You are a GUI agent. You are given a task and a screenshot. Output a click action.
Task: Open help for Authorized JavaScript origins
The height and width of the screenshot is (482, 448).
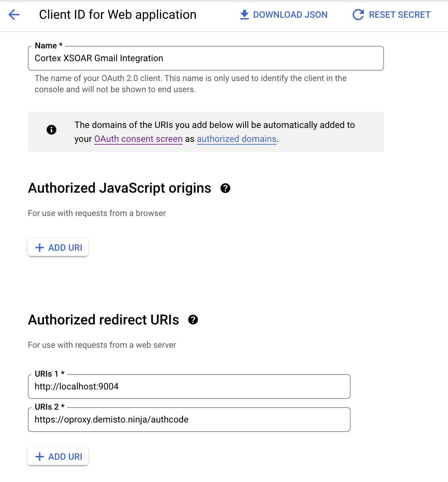(225, 189)
